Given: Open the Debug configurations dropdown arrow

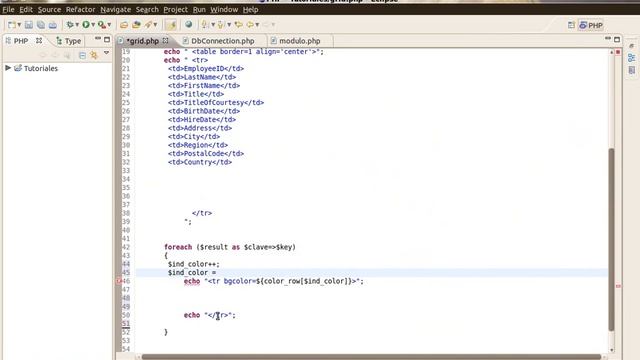Looking at the screenshot, I should tap(77, 25).
